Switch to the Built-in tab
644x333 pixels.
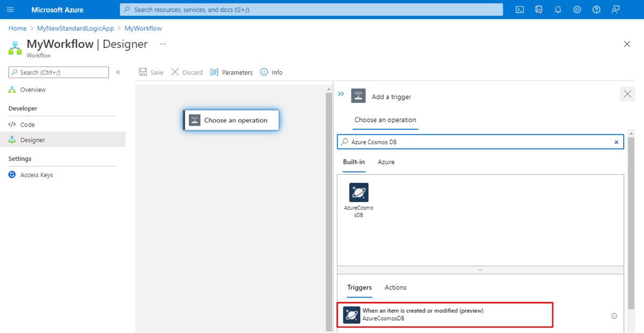tap(354, 162)
